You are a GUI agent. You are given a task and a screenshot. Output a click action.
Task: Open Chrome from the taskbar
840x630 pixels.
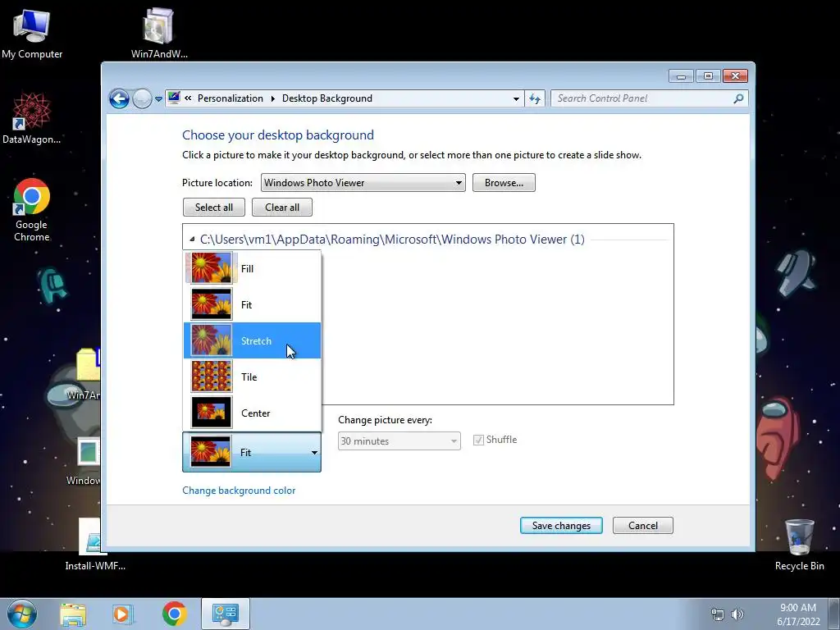click(x=174, y=614)
